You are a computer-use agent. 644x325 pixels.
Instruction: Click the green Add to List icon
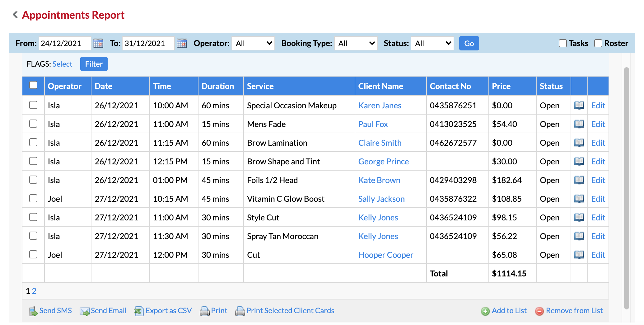click(x=485, y=311)
